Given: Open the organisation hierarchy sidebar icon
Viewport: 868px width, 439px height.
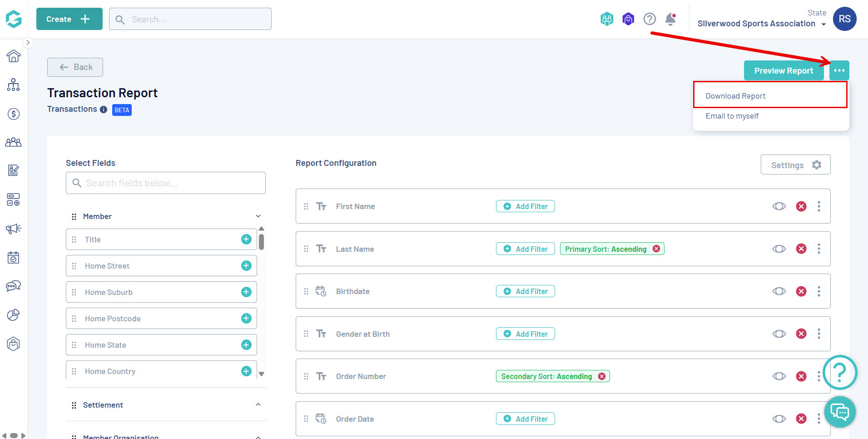Looking at the screenshot, I should click(x=14, y=85).
